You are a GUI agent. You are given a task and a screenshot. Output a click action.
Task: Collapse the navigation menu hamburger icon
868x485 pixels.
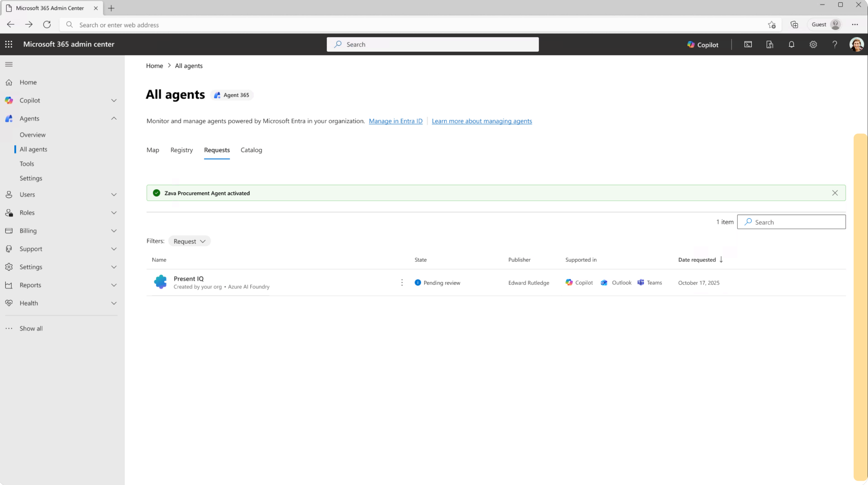9,64
